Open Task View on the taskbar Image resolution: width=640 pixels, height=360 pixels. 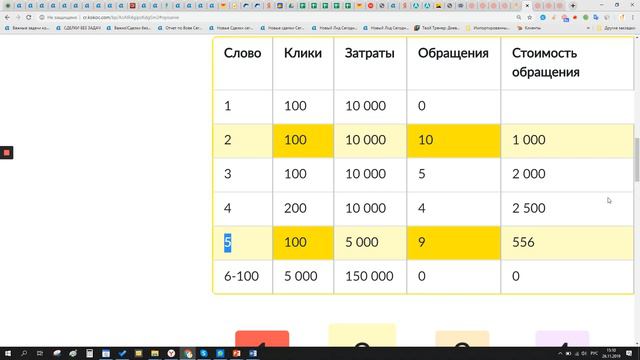[40, 353]
